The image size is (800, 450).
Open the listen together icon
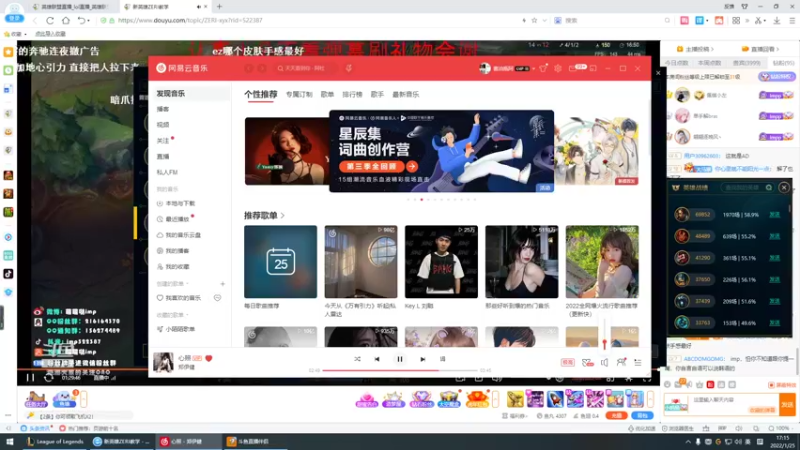(621, 362)
